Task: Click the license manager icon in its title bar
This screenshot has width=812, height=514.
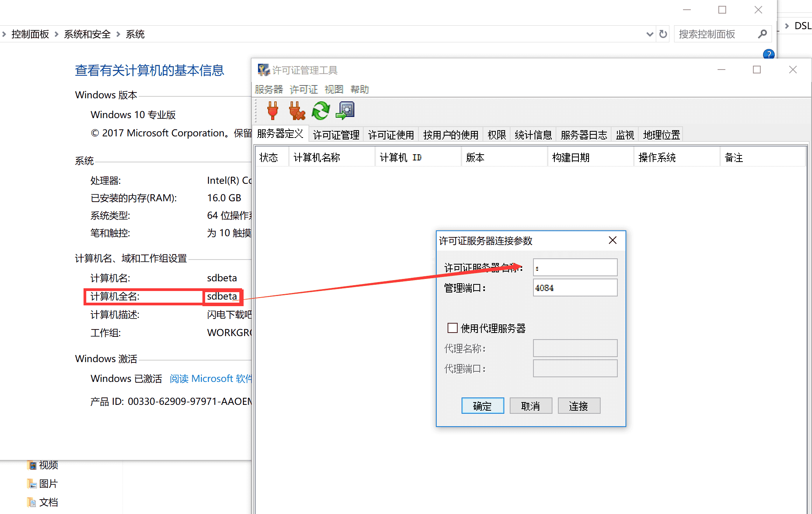Action: (264, 70)
